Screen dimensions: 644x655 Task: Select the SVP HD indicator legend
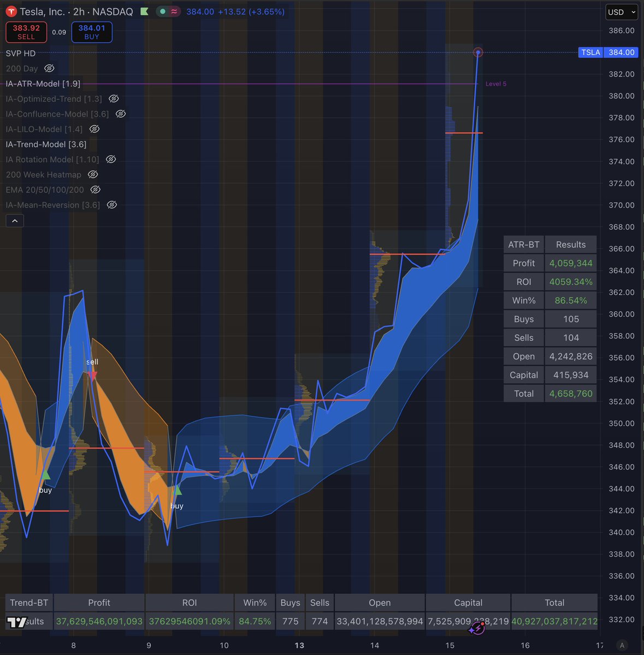coord(21,53)
